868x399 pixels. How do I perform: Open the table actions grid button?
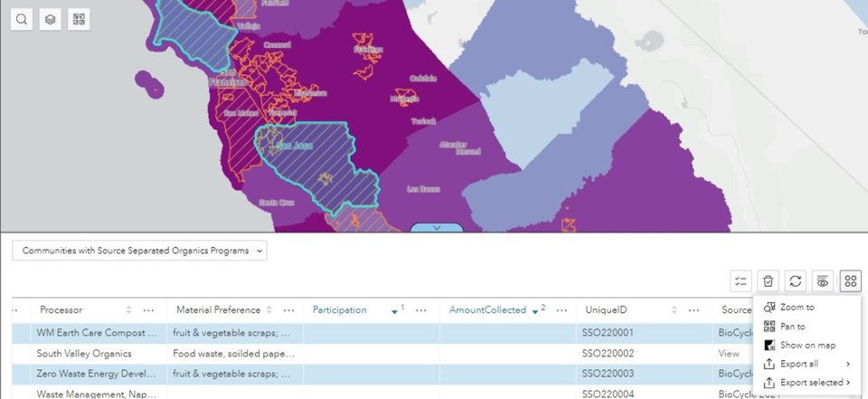[850, 281]
